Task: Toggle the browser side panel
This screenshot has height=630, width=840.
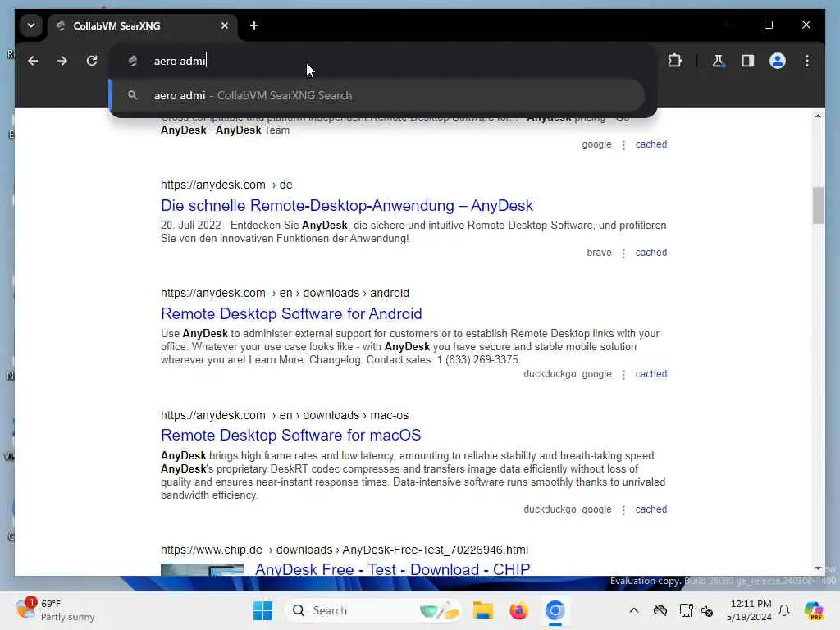Action: click(748, 61)
